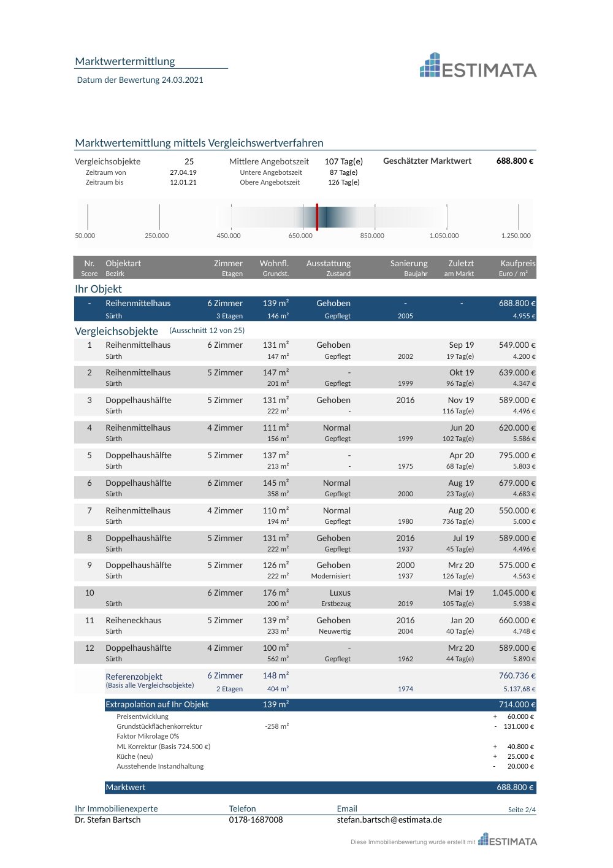Click the "Luxus" equipment cell
This screenshot has height=868, width=613.
pyautogui.click(x=340, y=593)
